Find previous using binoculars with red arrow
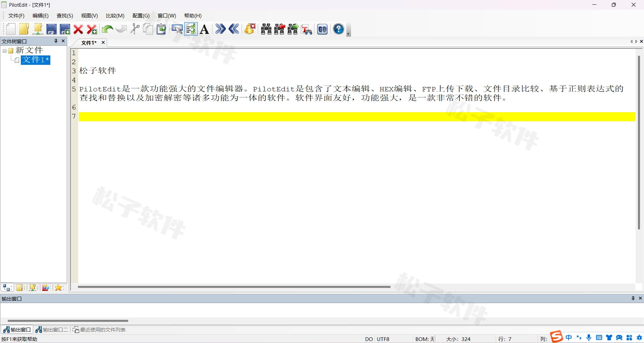The height and width of the screenshot is (343, 644). point(280,29)
